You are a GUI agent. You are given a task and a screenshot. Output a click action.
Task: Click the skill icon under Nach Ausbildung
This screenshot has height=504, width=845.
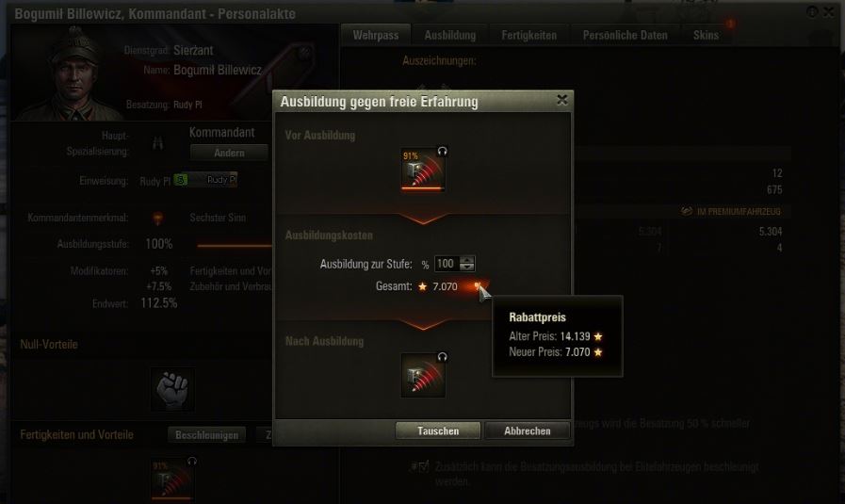[x=423, y=375]
